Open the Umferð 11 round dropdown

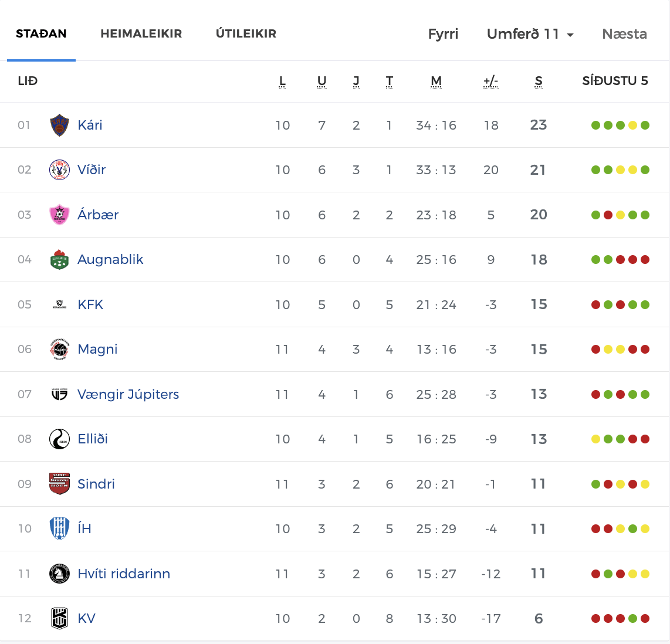[530, 34]
